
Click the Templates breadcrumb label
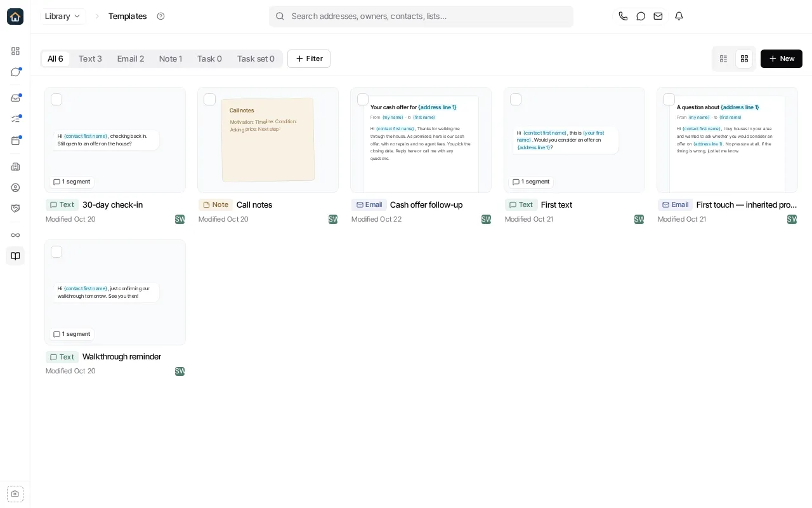[128, 16]
